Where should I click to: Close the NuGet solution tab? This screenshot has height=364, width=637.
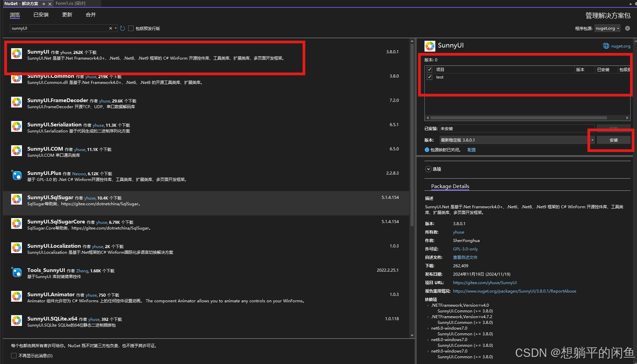[x=50, y=4]
